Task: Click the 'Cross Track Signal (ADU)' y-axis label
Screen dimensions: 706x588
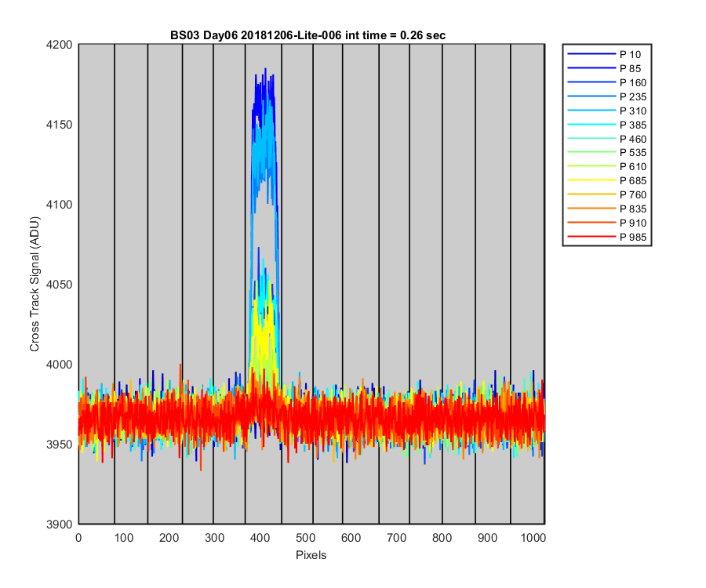Action: (x=35, y=285)
